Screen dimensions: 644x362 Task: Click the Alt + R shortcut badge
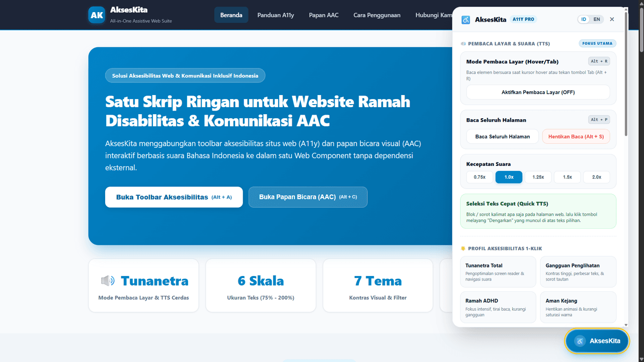pyautogui.click(x=599, y=61)
